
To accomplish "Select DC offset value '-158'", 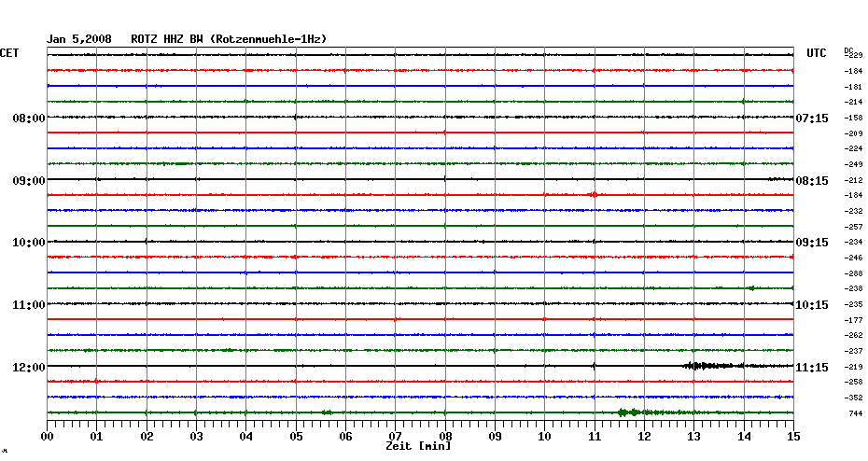I will [854, 118].
